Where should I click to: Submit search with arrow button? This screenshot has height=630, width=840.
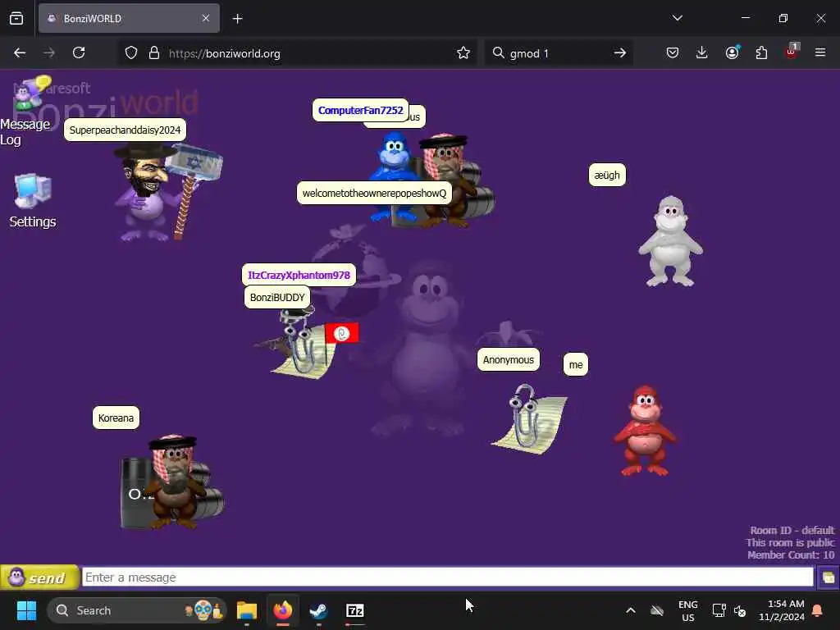(x=620, y=53)
